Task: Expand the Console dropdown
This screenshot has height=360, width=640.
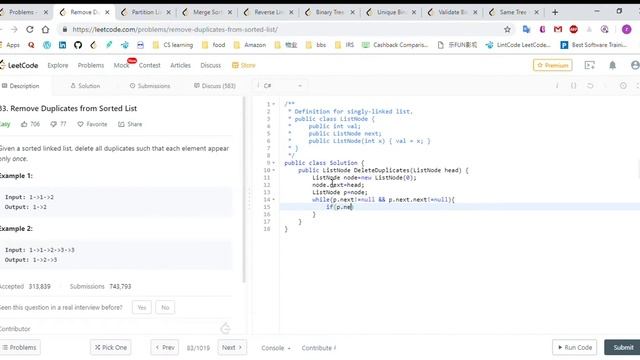Action: click(x=276, y=348)
